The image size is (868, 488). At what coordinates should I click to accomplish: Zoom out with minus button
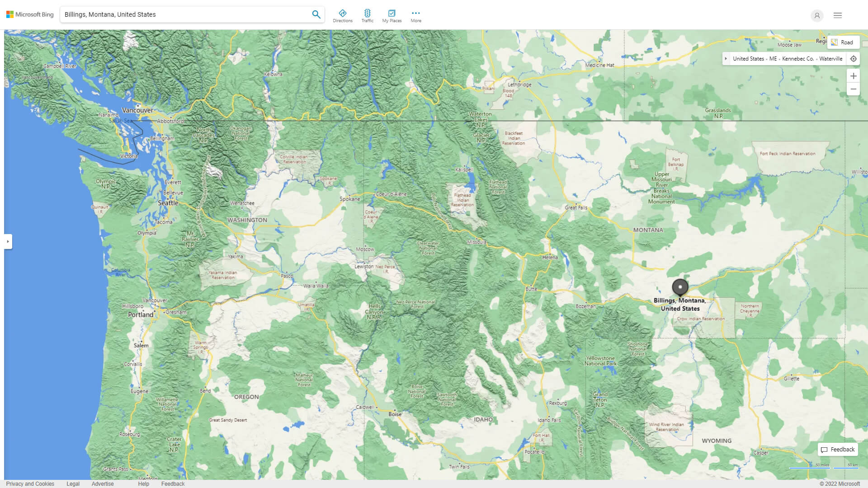[x=853, y=89]
